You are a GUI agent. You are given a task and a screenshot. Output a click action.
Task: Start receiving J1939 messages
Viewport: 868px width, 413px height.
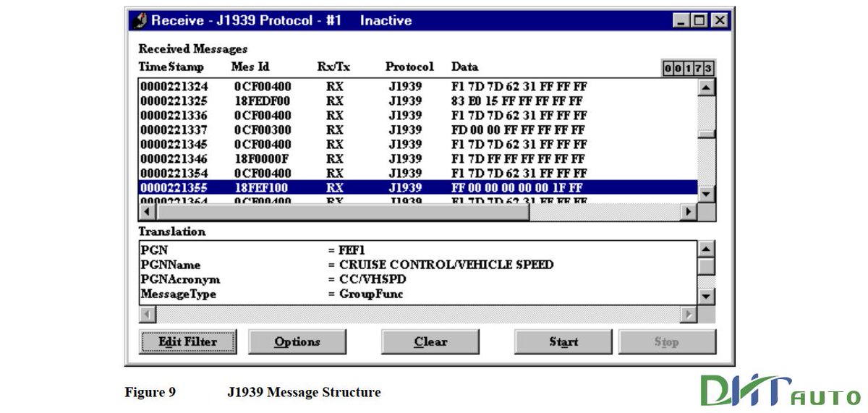563,341
